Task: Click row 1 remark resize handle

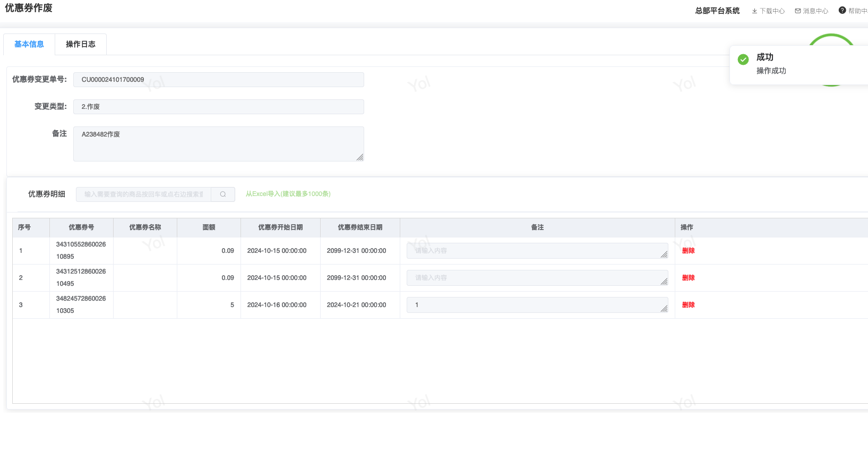Action: [664, 255]
